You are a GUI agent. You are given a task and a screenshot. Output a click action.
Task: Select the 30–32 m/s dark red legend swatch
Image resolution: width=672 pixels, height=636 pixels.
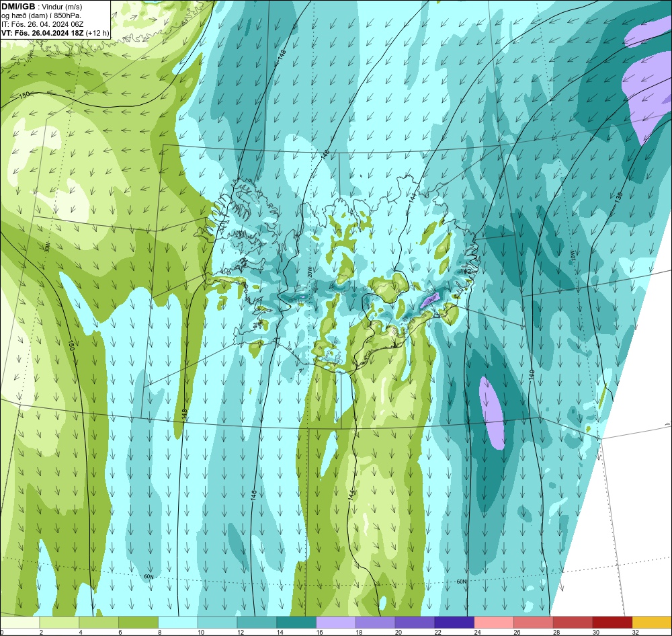pyautogui.click(x=612, y=622)
